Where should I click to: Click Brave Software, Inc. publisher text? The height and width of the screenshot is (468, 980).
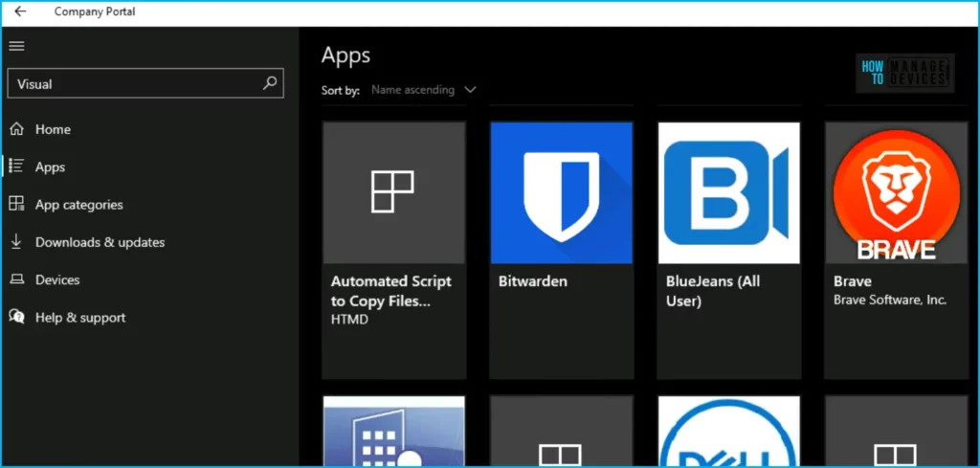click(890, 300)
